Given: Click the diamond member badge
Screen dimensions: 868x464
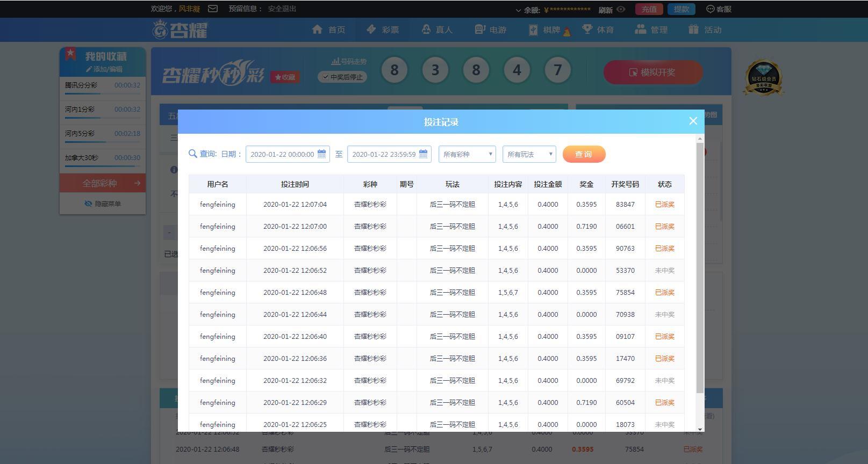Looking at the screenshot, I should 763,78.
